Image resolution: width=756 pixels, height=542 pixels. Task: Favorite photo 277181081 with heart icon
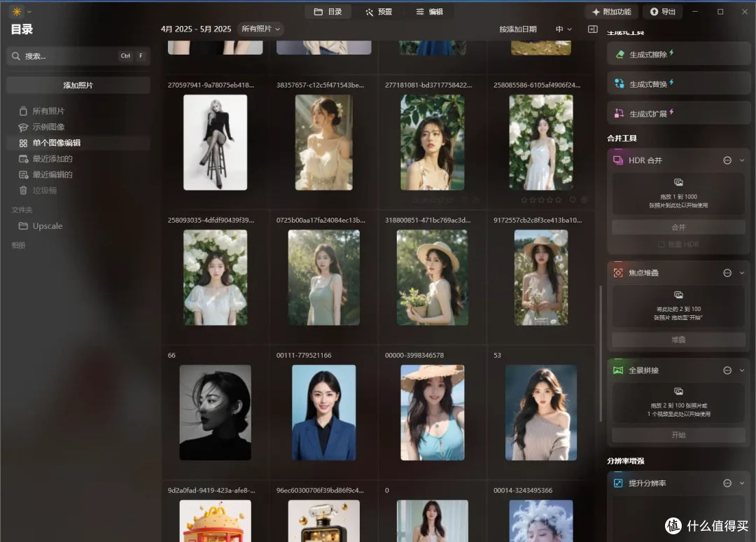[464, 200]
